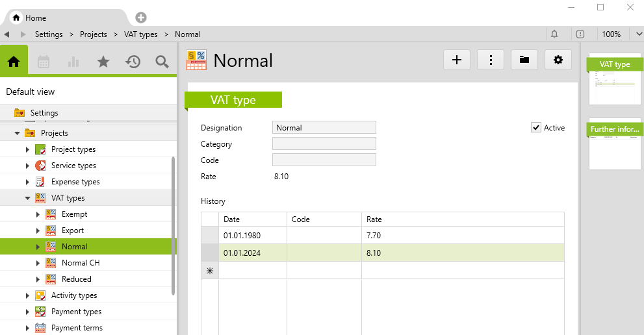644x335 pixels.
Task: Open the three-dot more options menu
Action: click(491, 60)
